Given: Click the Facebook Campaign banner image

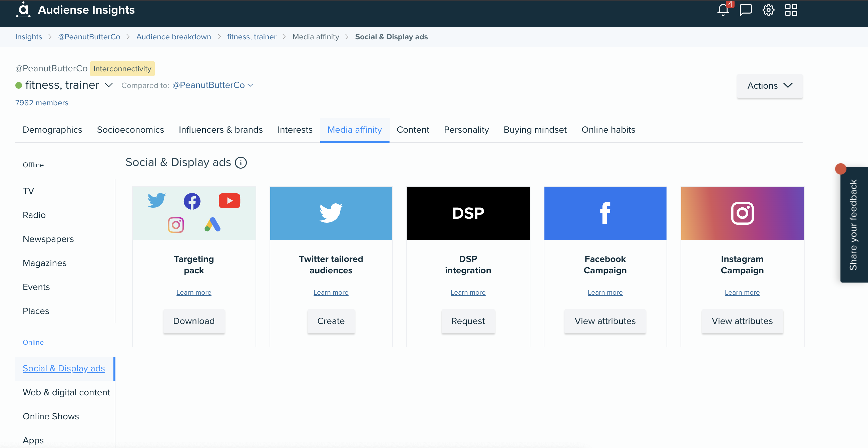Looking at the screenshot, I should [x=605, y=213].
